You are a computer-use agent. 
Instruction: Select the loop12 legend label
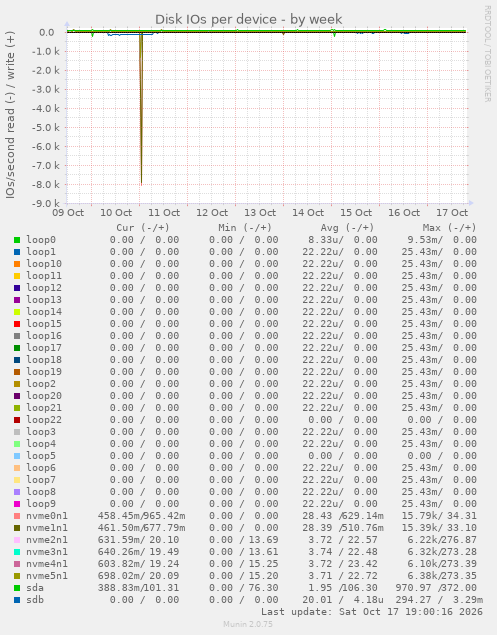(44, 288)
